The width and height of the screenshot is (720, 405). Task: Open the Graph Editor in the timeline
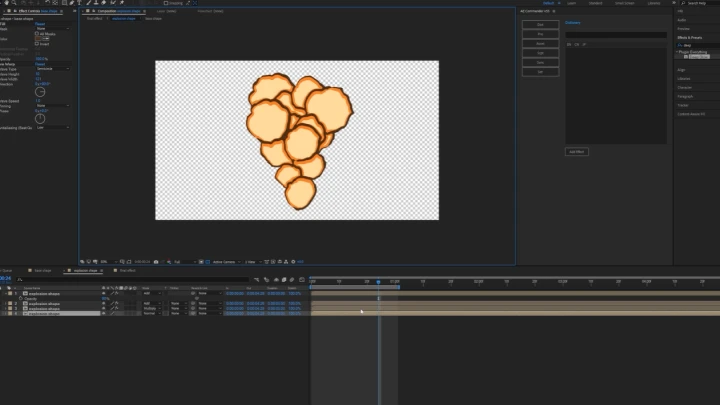[x=302, y=280]
